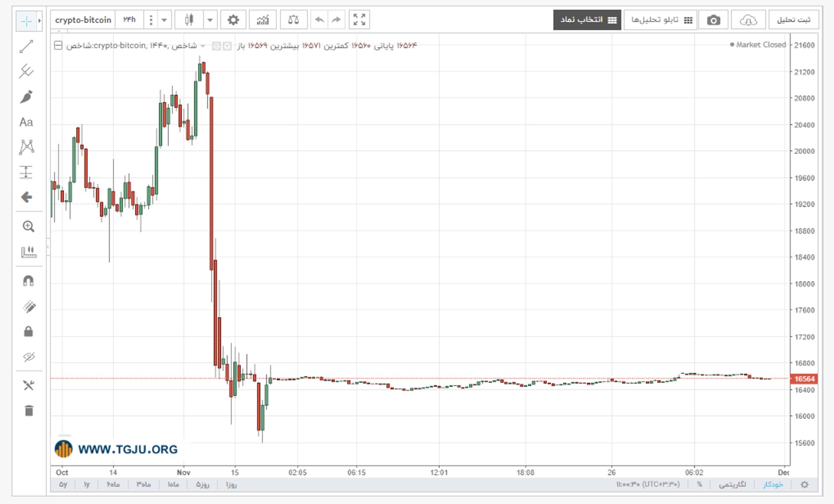The width and height of the screenshot is (834, 504).
Task: Select the ۶ماه time range
Action: pos(113,484)
